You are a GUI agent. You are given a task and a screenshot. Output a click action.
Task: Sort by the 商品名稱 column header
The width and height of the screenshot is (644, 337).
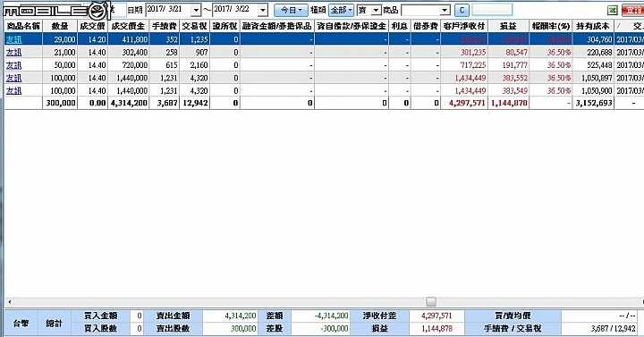tap(23, 26)
